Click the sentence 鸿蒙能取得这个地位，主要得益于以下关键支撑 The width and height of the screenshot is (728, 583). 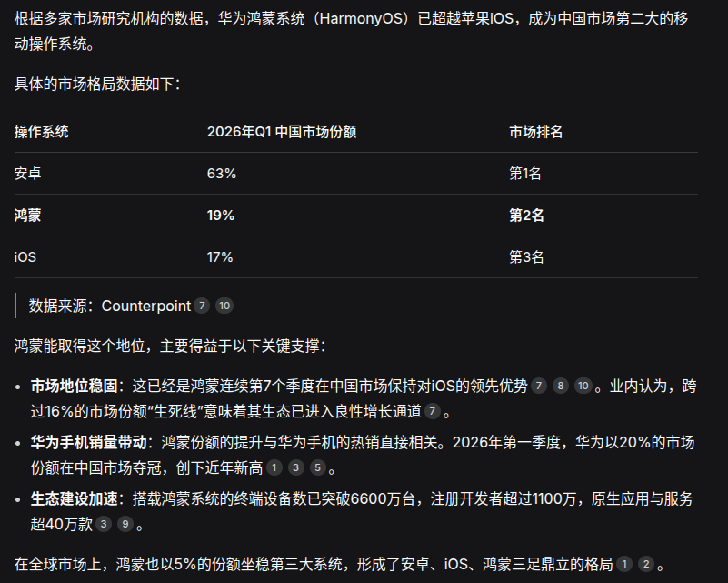pyautogui.click(x=170, y=346)
